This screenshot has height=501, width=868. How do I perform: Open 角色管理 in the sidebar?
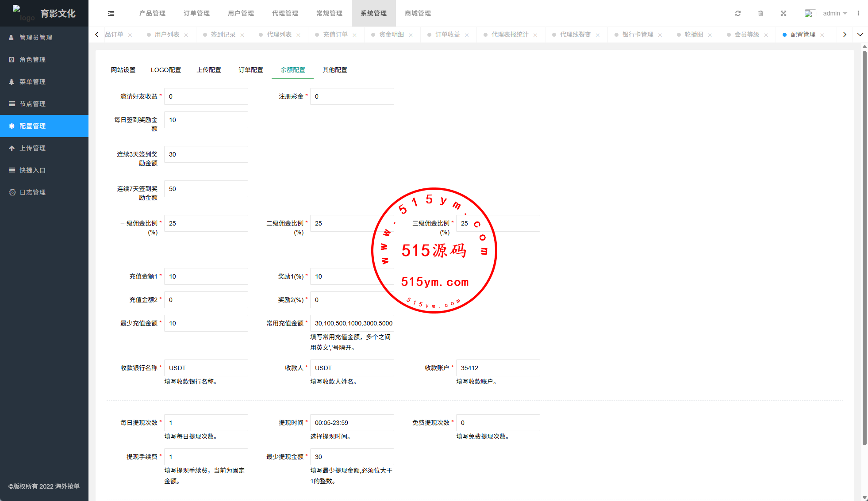(x=32, y=60)
